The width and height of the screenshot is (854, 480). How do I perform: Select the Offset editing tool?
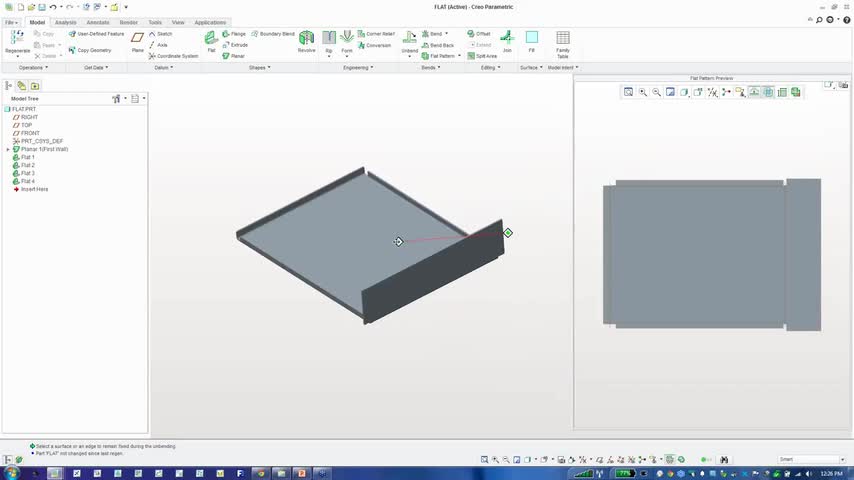coord(479,34)
